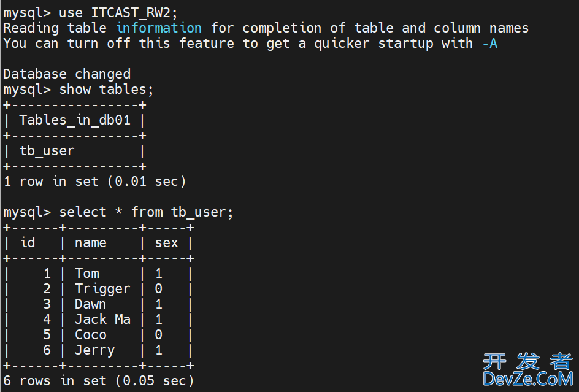Click the '6 rows in set (0.05 sec)' line
This screenshot has height=392, width=579.
point(99,380)
